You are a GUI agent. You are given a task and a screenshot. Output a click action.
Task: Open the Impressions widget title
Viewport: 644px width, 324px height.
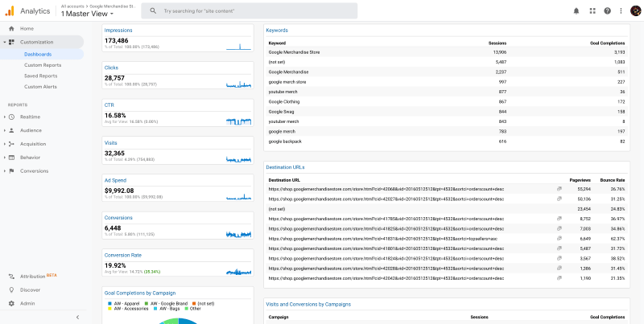118,31
